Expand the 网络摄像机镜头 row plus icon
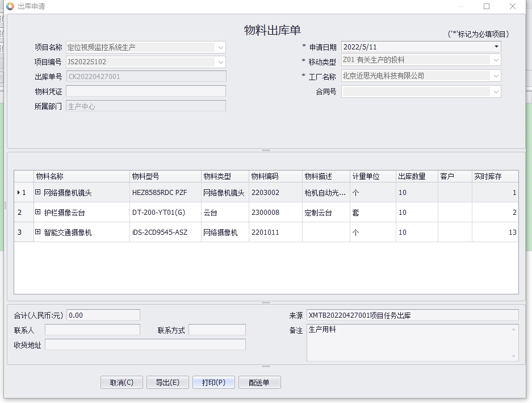Screen dimensions: 532x403 [x=38, y=193]
